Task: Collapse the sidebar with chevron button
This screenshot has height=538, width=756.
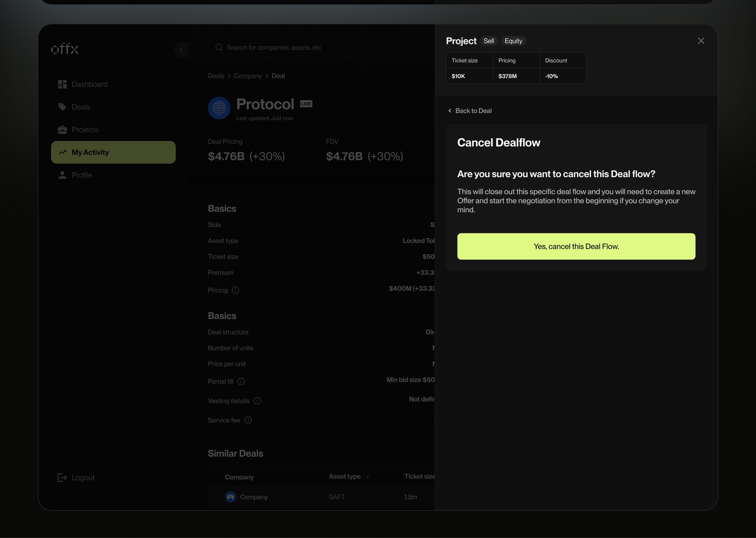Action: (x=181, y=50)
